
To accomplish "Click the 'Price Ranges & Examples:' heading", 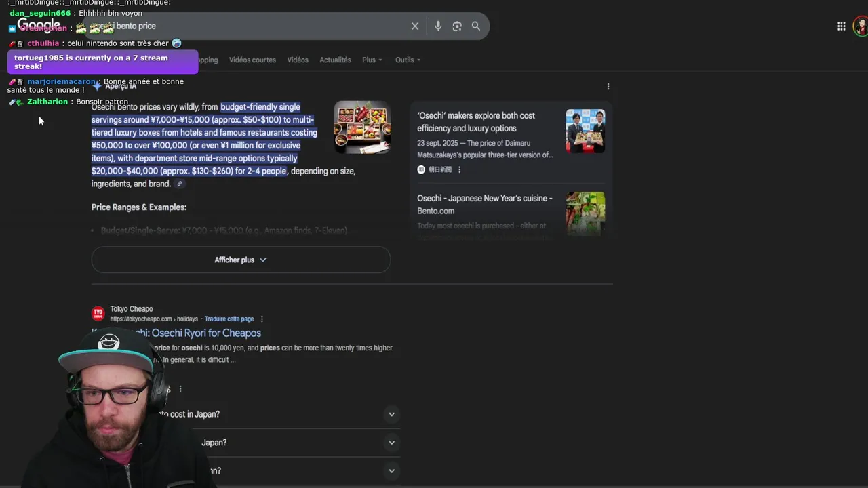I will click(x=139, y=207).
